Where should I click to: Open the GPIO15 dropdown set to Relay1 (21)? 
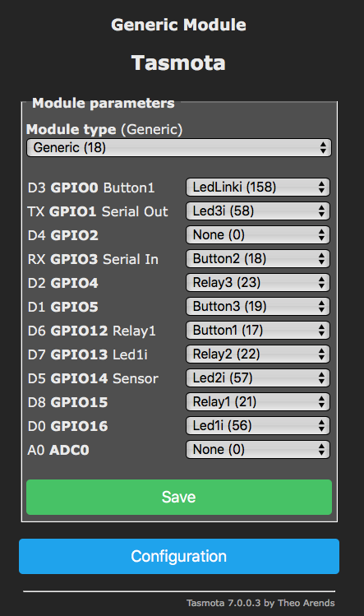click(x=257, y=401)
